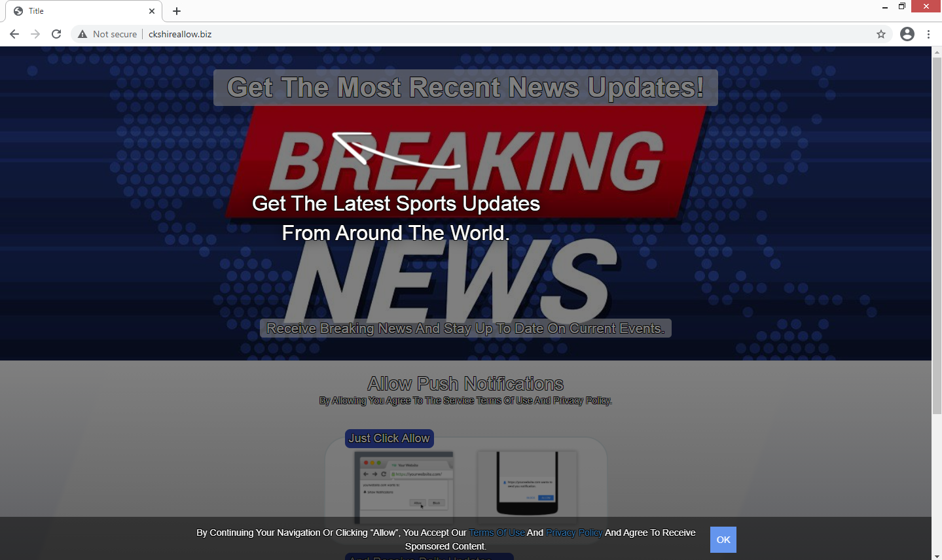Open the Chrome three-dot menu
The image size is (942, 560).
[928, 34]
